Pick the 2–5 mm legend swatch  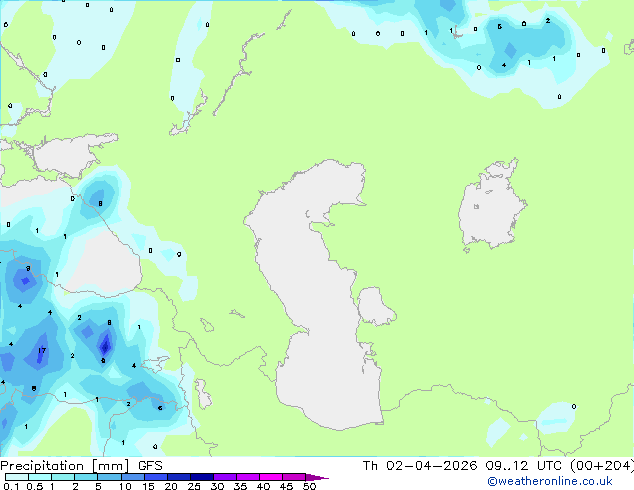pyautogui.click(x=86, y=477)
